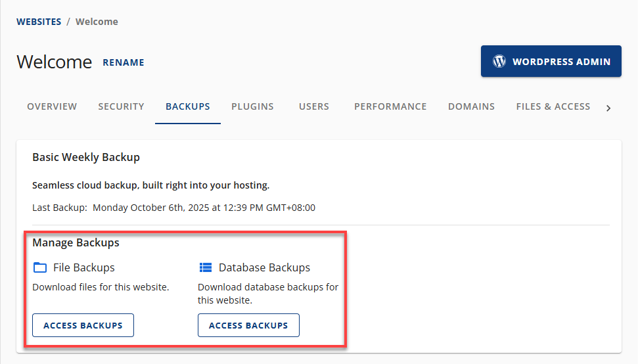Switch to the Overview tab
Viewport: 638px width, 364px height.
tap(52, 106)
